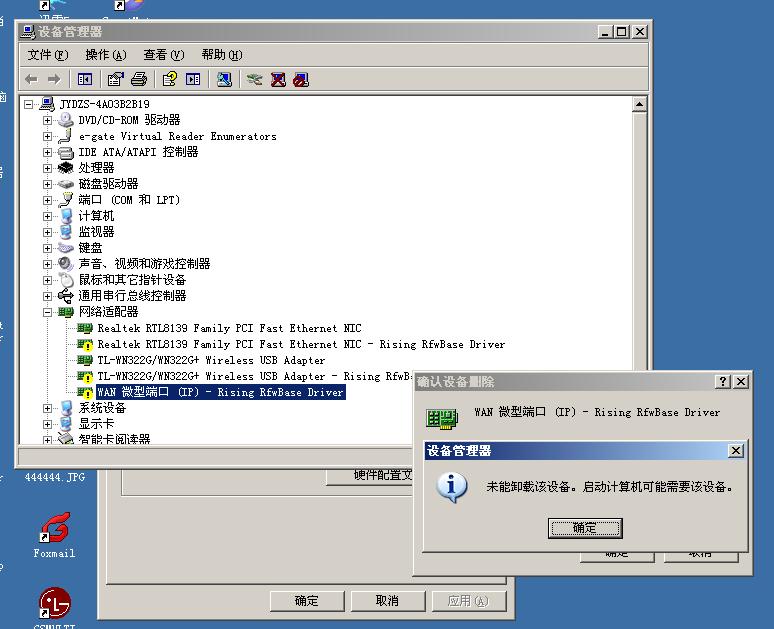Collapse 网络适配器 node

coord(47,312)
